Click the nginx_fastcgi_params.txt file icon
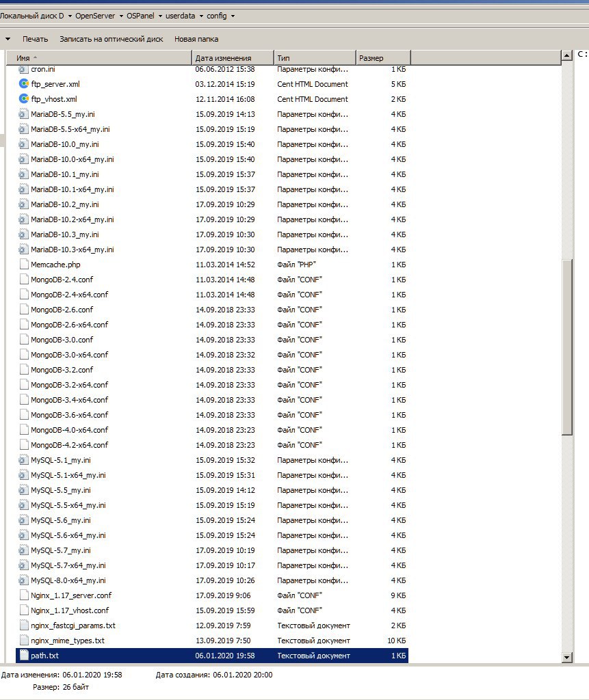Image resolution: width=589 pixels, height=700 pixels. coord(24,625)
